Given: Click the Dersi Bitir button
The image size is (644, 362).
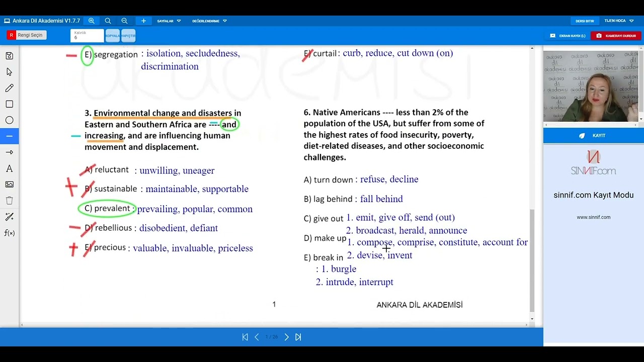Looking at the screenshot, I should click(x=585, y=21).
